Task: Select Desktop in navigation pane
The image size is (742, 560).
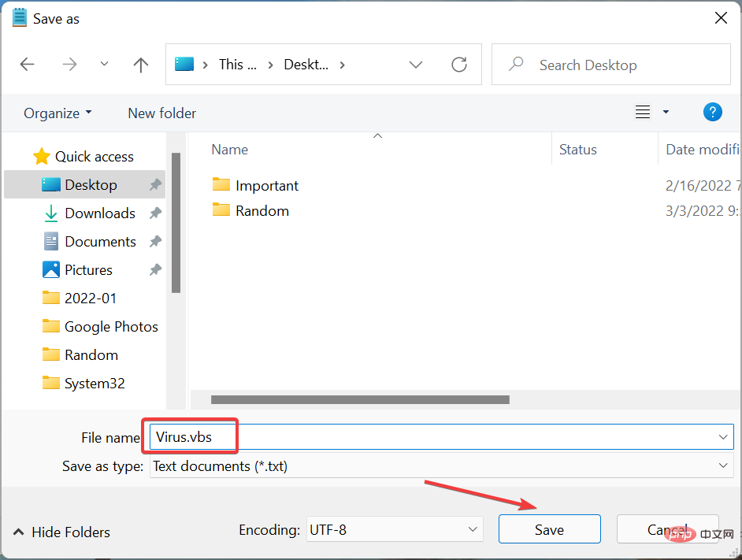Action: pyautogui.click(x=85, y=184)
